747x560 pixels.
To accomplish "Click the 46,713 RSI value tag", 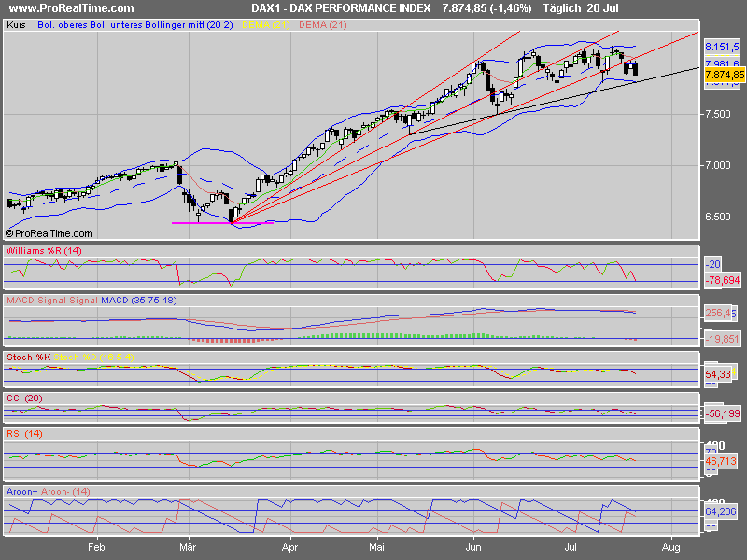I will click(x=721, y=461).
